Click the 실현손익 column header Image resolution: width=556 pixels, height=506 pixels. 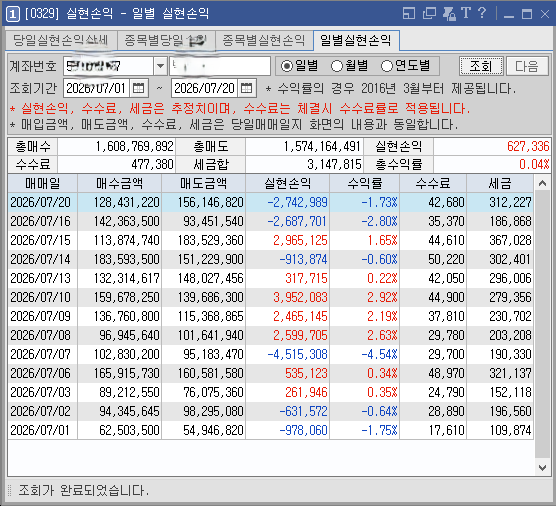pyautogui.click(x=288, y=183)
